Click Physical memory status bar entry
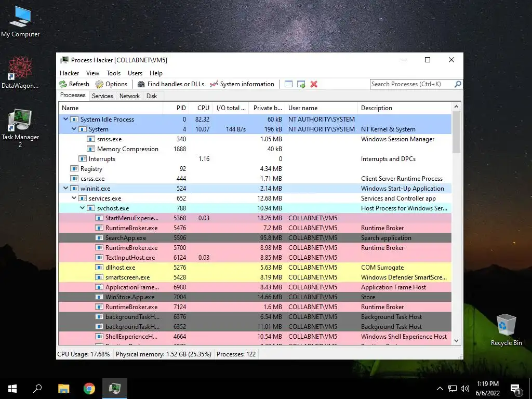The image size is (532, 399). click(x=164, y=354)
